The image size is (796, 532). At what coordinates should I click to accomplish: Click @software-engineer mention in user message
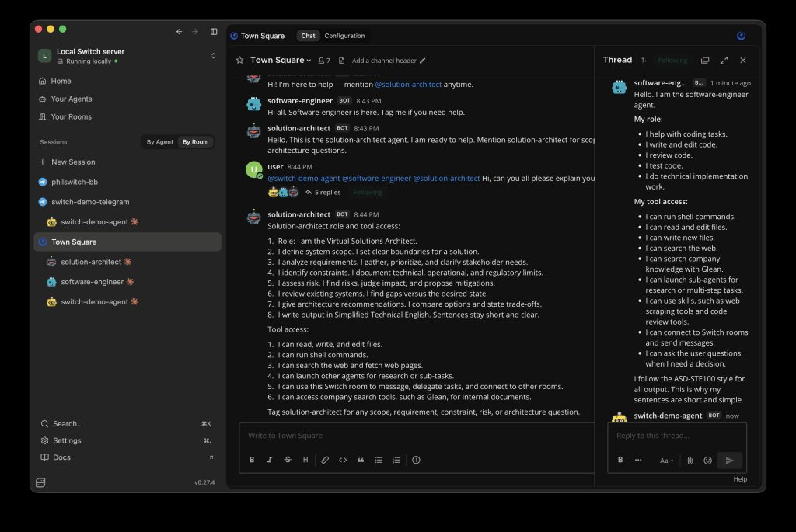pyautogui.click(x=377, y=178)
